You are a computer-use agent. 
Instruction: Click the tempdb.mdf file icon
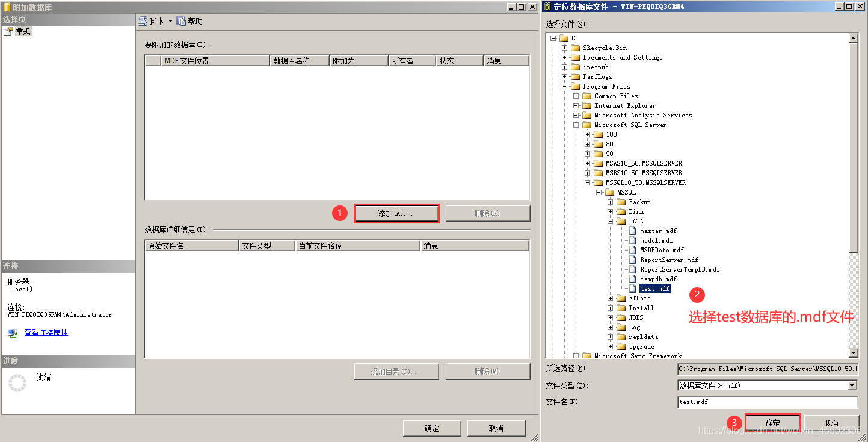tap(633, 279)
